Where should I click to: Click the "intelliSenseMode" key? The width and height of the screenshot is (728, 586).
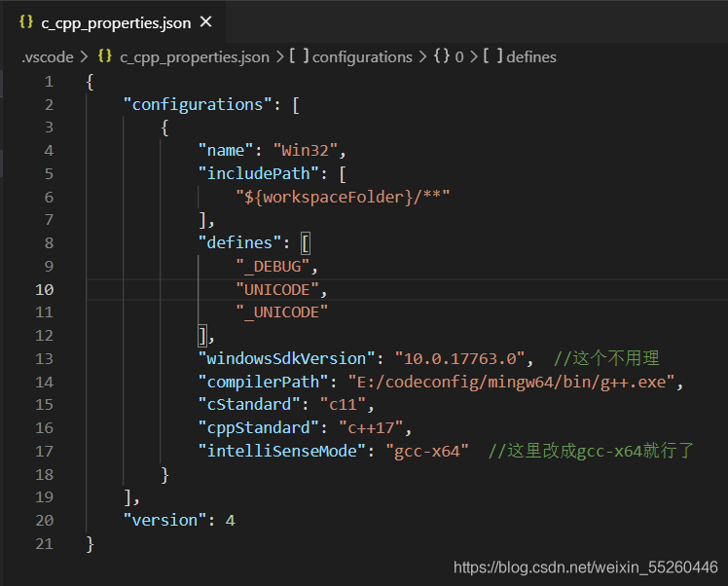[282, 451]
